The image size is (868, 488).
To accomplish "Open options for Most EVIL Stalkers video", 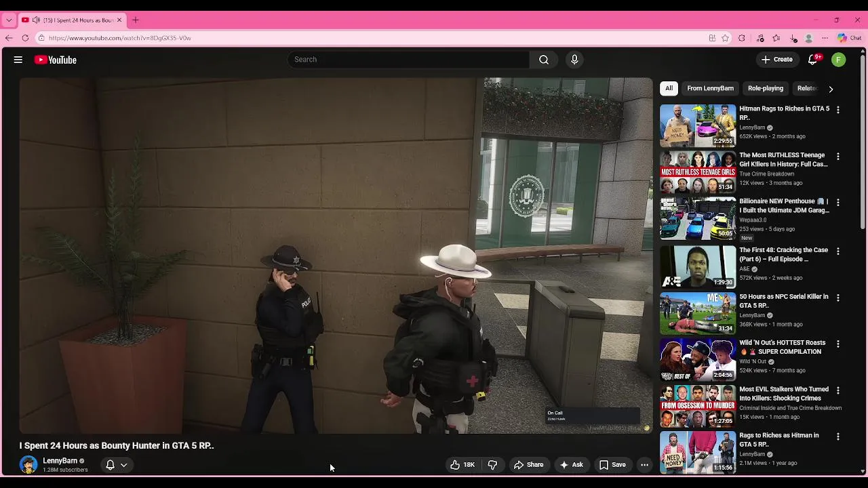I will [838, 391].
